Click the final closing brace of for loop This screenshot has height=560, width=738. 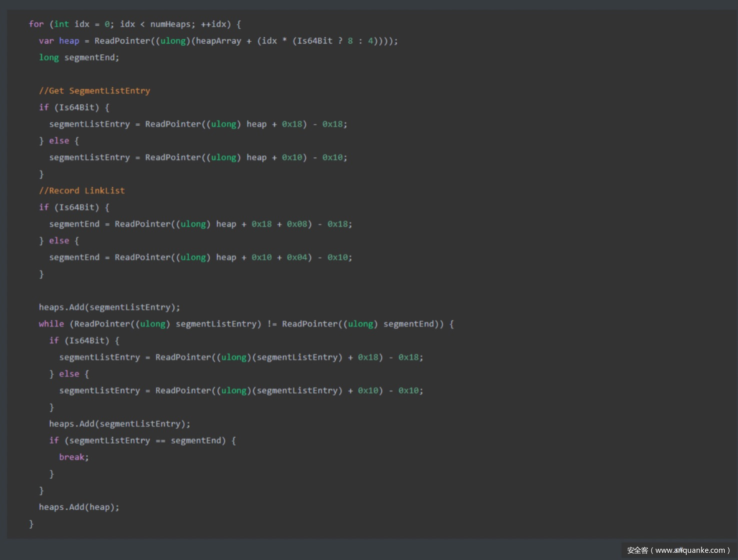click(x=31, y=524)
